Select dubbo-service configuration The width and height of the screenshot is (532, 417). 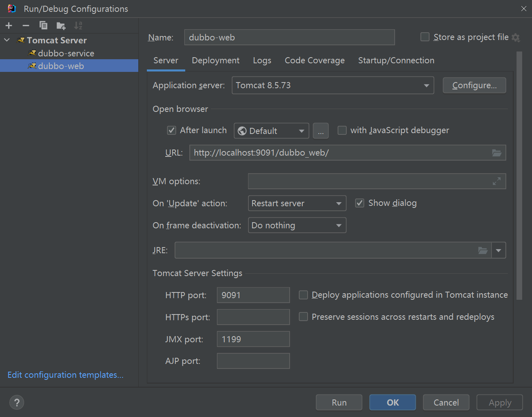[69, 53]
